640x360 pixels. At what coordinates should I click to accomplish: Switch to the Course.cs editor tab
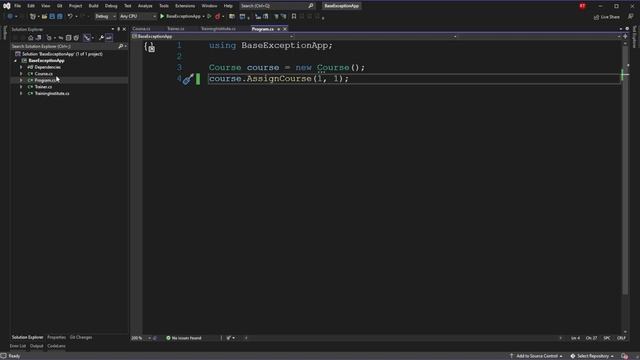tap(141, 29)
